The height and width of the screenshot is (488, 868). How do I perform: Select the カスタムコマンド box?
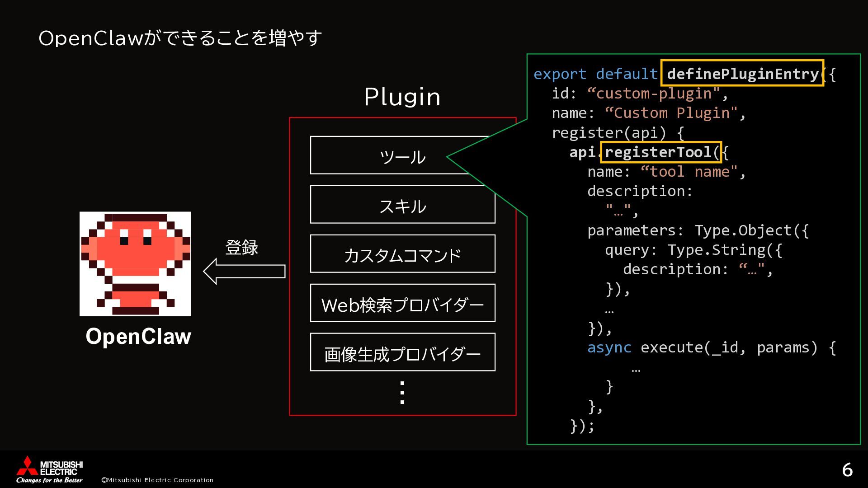click(402, 254)
